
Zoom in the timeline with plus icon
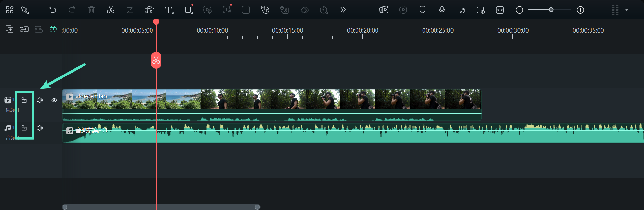[580, 10]
